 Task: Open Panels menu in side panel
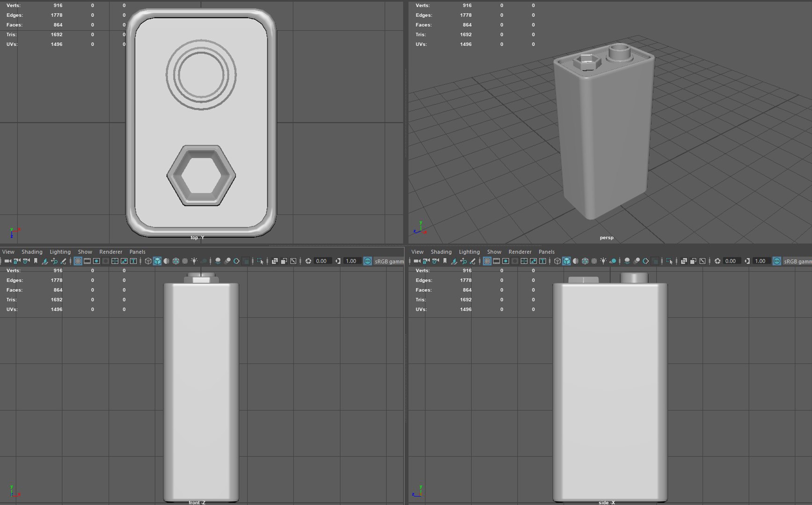point(547,252)
